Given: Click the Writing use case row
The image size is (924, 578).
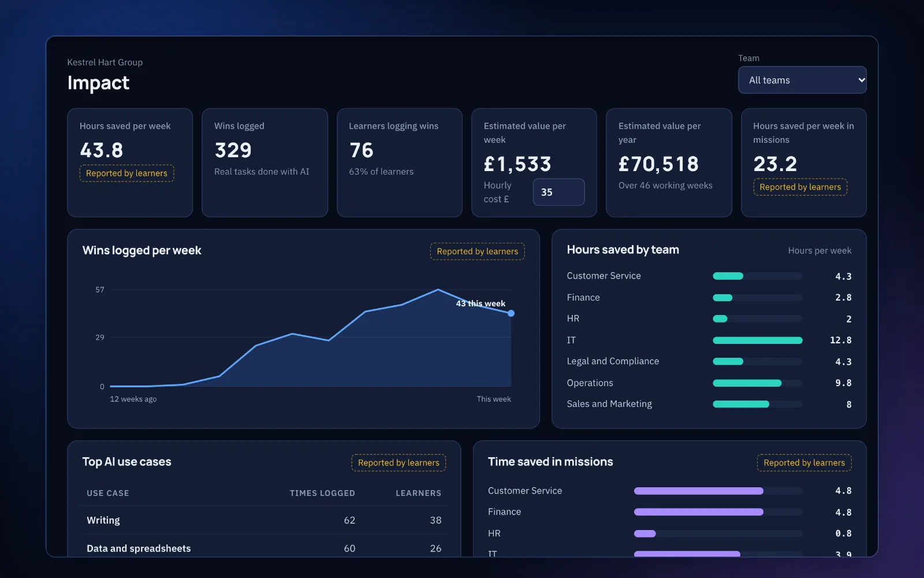Looking at the screenshot, I should (x=264, y=520).
